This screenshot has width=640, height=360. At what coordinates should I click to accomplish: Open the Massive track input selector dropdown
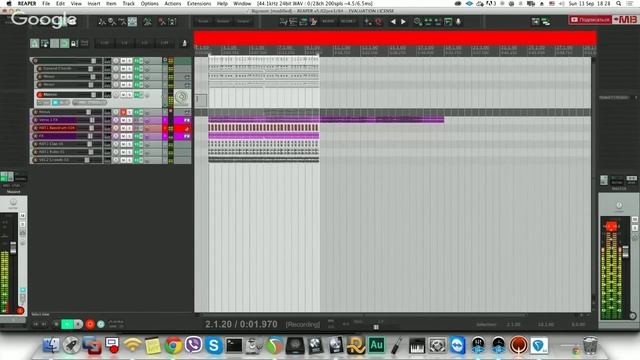pyautogui.click(x=89, y=102)
